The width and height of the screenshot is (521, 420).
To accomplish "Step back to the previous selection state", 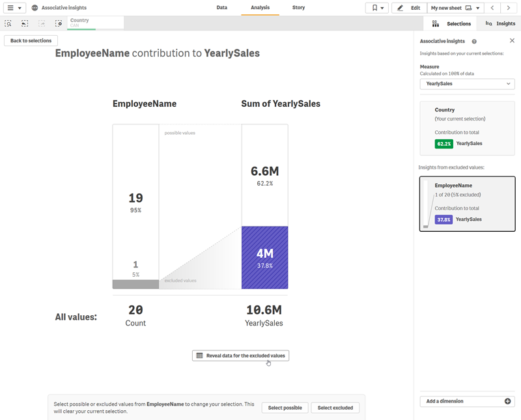I will [25, 23].
